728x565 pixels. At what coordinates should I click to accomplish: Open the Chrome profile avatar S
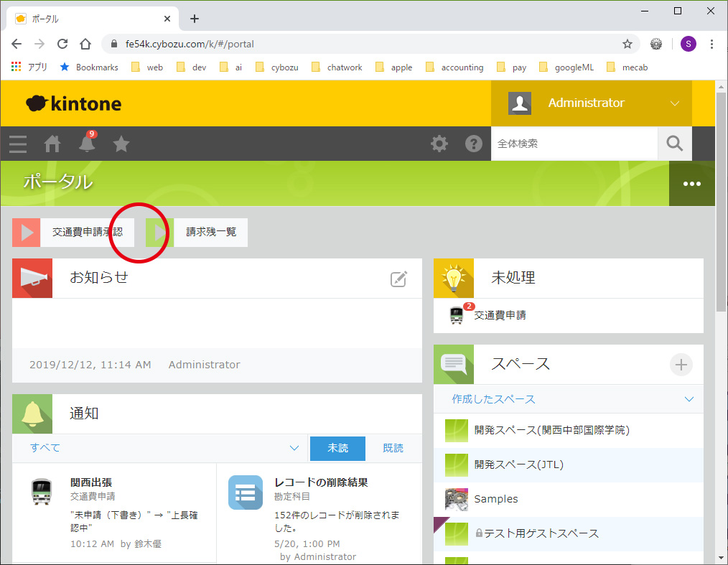pyautogui.click(x=688, y=44)
